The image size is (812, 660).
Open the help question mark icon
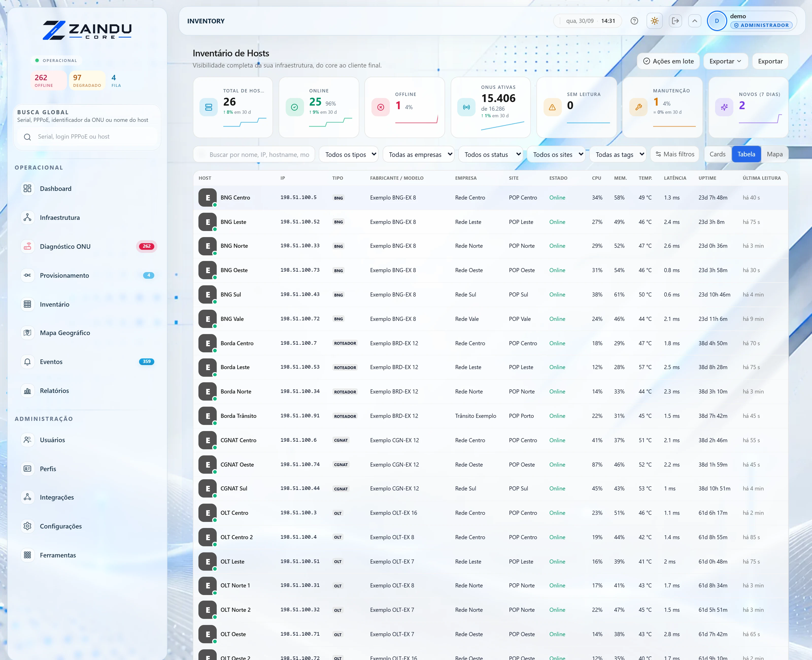tap(634, 21)
